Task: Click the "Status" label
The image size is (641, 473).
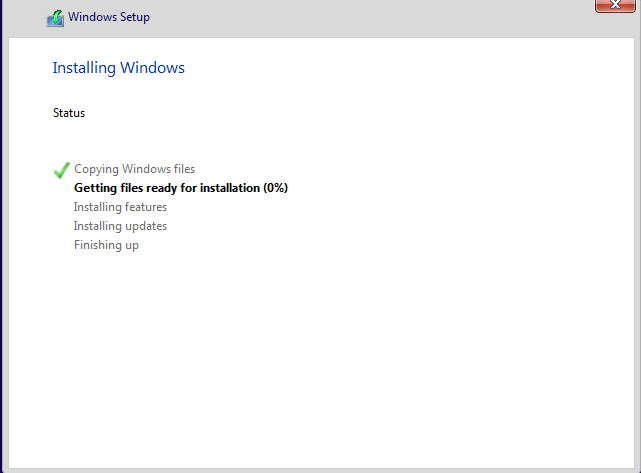Action: coord(69,113)
